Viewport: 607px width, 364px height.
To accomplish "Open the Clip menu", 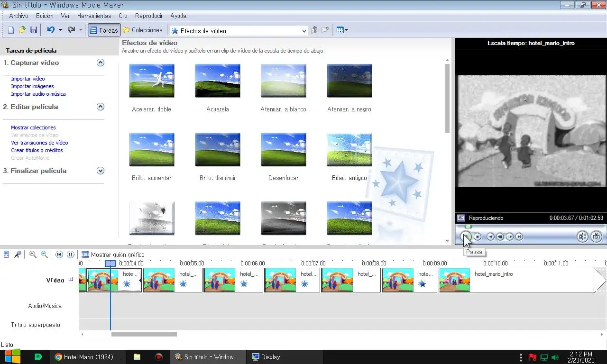I will (x=123, y=16).
